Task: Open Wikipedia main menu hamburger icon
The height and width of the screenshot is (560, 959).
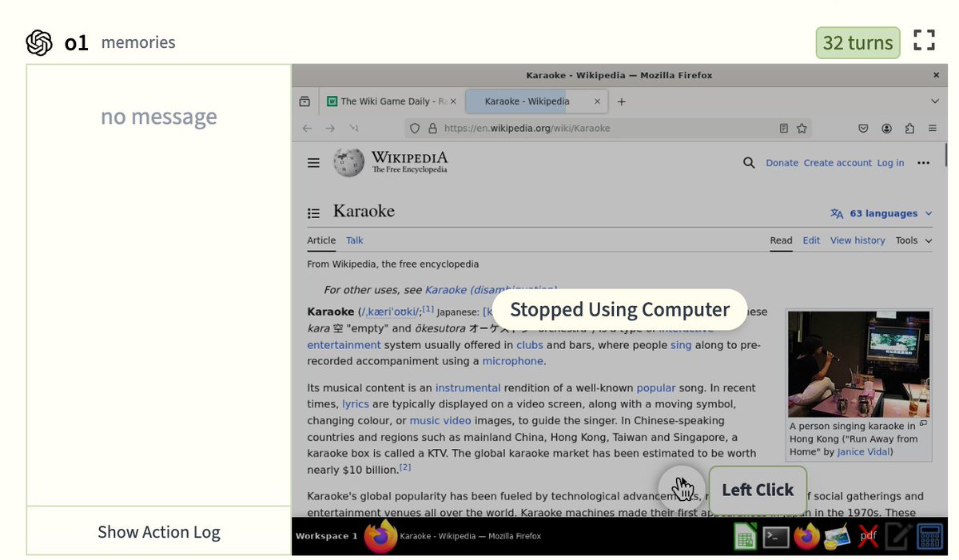Action: (x=313, y=163)
